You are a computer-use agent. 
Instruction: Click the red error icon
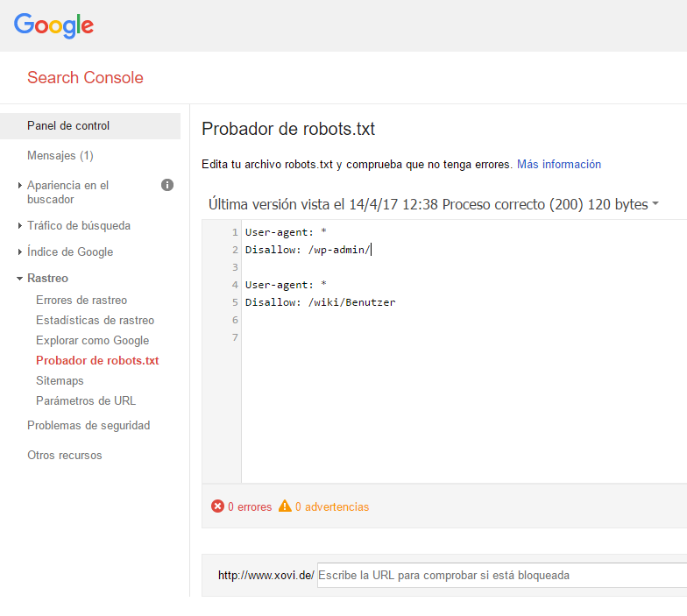217,506
